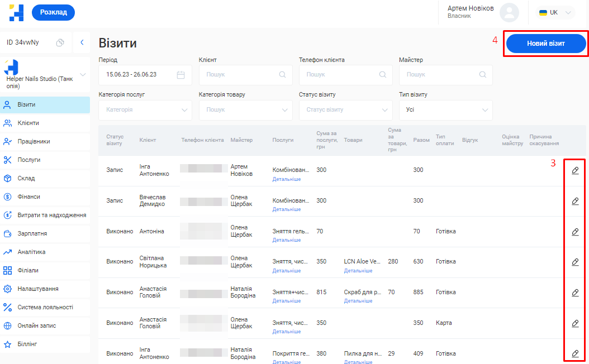
Task: Go to Фінанси in the sidebar
Action: pyautogui.click(x=28, y=197)
